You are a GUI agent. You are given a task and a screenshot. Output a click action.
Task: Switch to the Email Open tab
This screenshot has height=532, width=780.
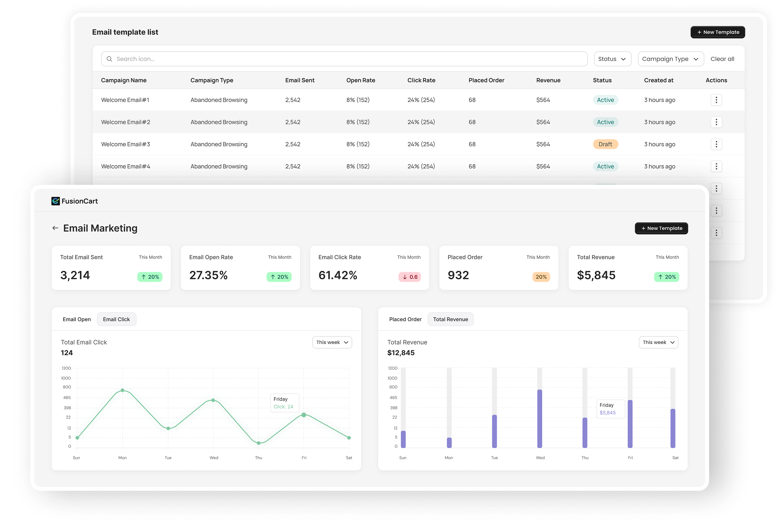tap(76, 319)
